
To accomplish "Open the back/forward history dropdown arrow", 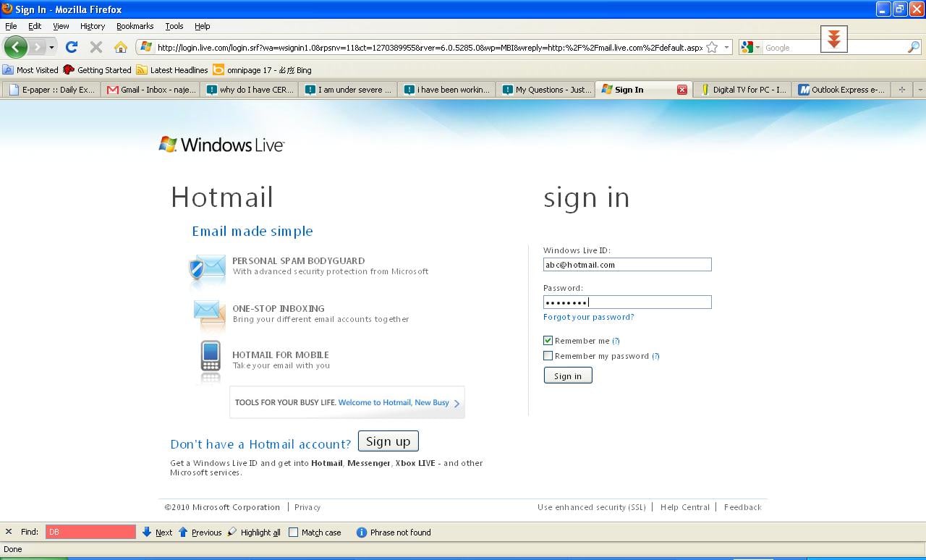I will click(x=51, y=47).
